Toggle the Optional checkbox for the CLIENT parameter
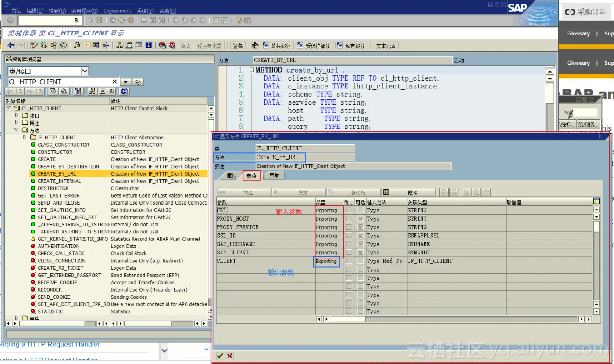This screenshot has width=614, height=364. 360,261
